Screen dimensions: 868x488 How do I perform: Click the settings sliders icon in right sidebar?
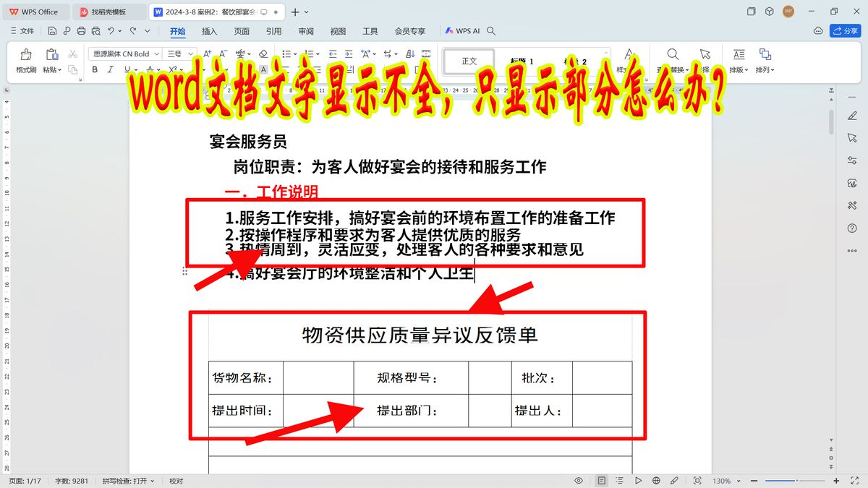[x=851, y=160]
